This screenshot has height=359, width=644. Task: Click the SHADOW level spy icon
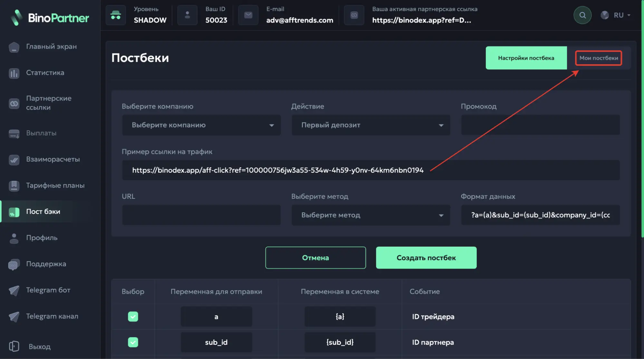pyautogui.click(x=116, y=15)
